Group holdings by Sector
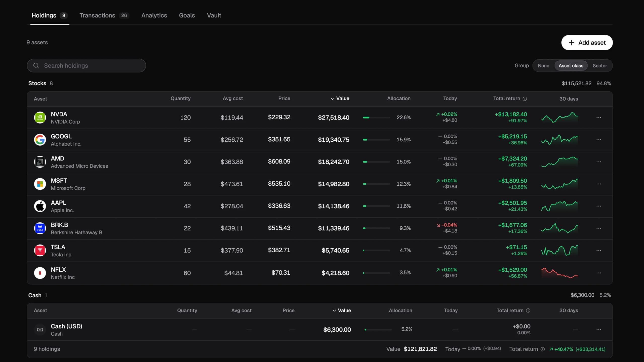This screenshot has width=644, height=362. [x=600, y=66]
